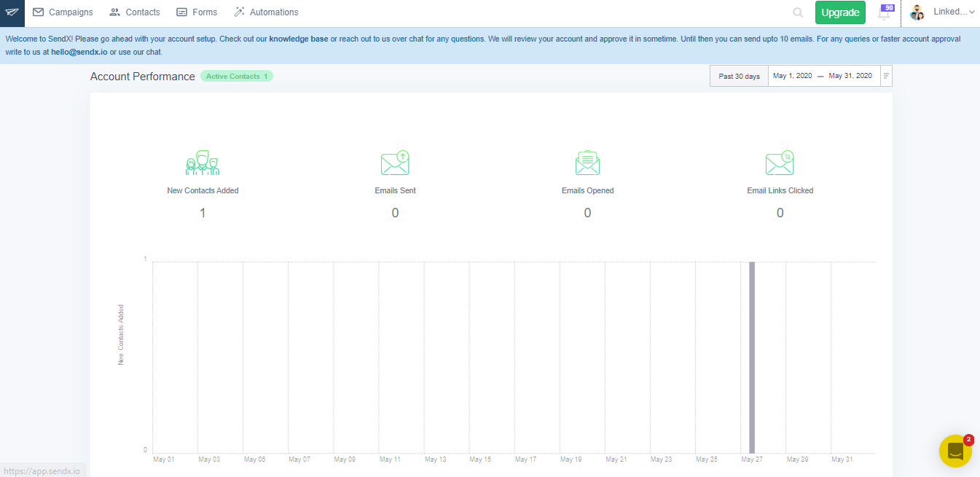This screenshot has width=980, height=477.
Task: Click the green Upgrade button
Action: coord(840,12)
